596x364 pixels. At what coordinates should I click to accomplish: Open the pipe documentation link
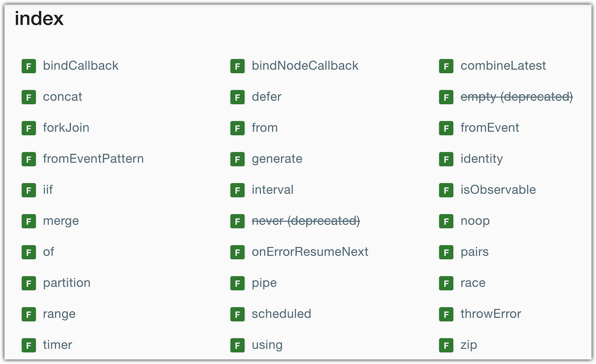(x=264, y=283)
